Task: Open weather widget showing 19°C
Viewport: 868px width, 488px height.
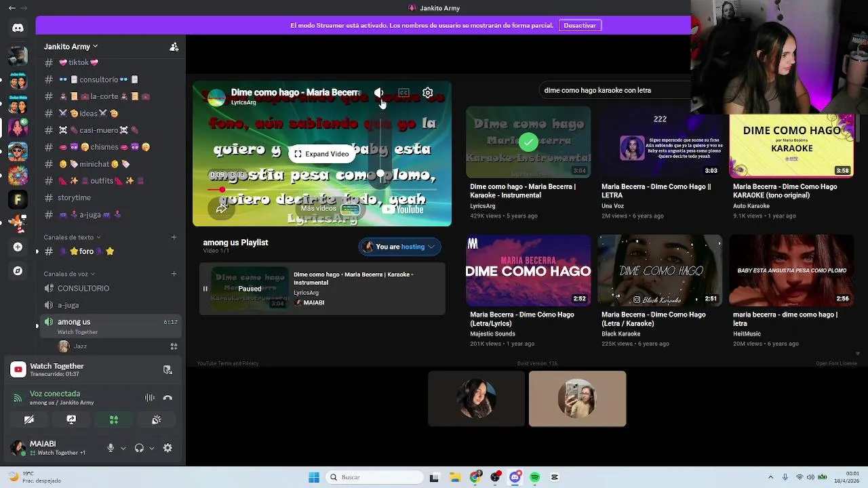Action: click(34, 477)
